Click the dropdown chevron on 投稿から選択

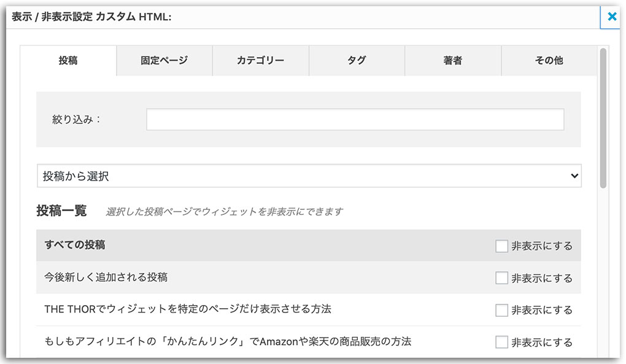[x=576, y=176]
